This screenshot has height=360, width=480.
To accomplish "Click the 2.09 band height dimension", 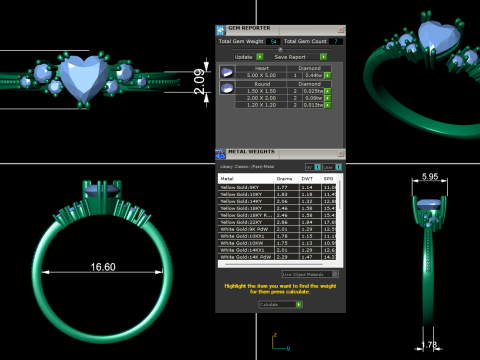I will [x=199, y=82].
